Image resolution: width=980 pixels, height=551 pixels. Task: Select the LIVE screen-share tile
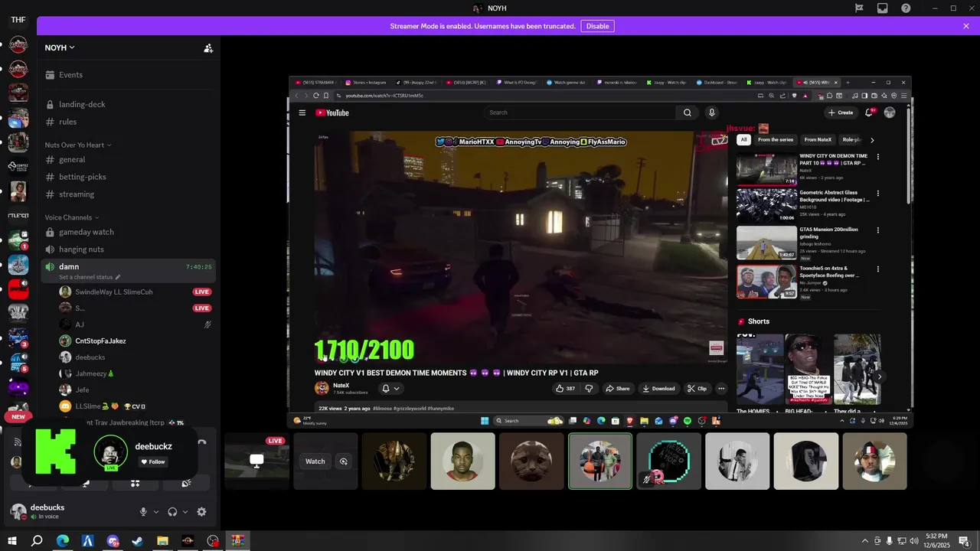click(x=256, y=461)
